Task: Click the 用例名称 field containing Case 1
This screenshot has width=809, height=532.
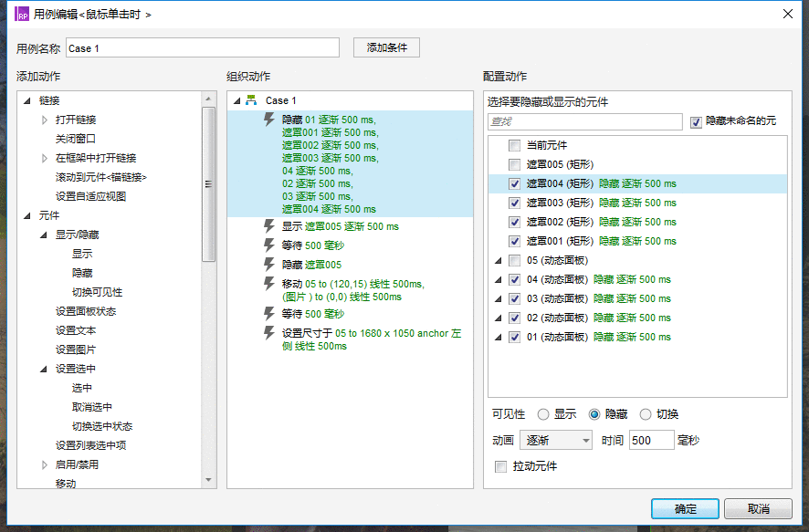Action: pyautogui.click(x=203, y=48)
